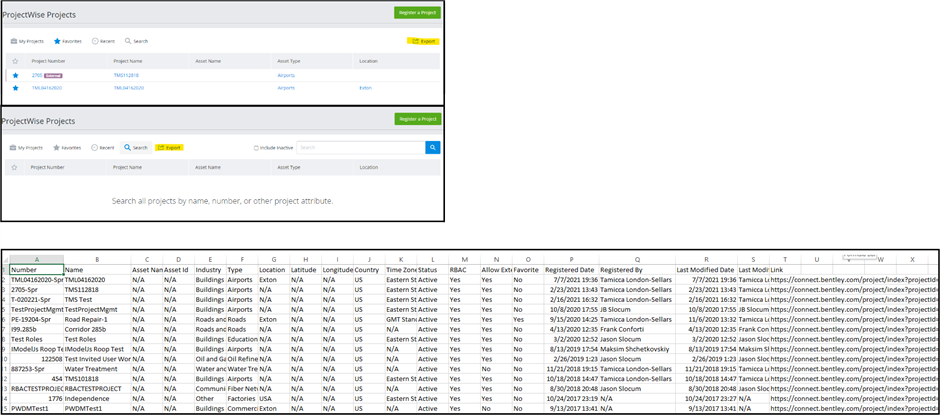
Task: Click the '7/7/2021 19:36' Registered Date cell
Action: point(571,279)
